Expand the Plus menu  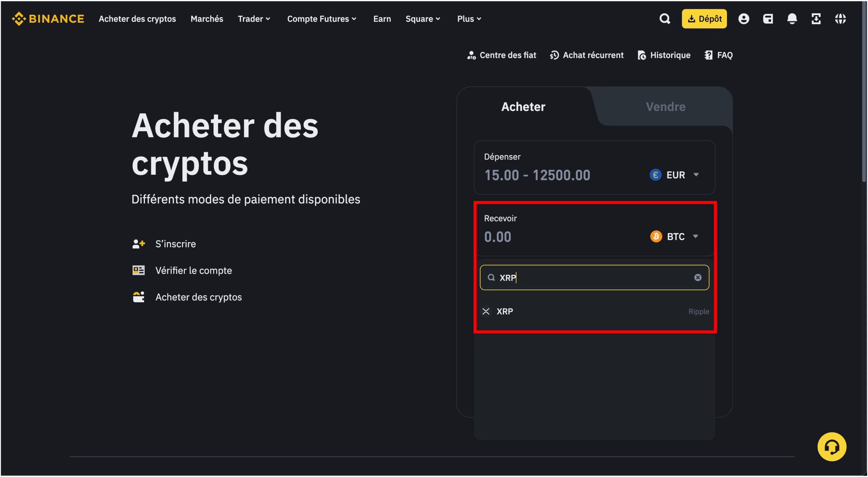point(469,19)
